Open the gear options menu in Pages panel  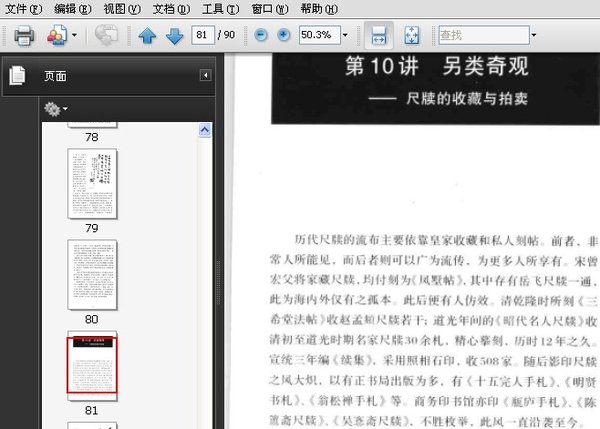[55, 109]
